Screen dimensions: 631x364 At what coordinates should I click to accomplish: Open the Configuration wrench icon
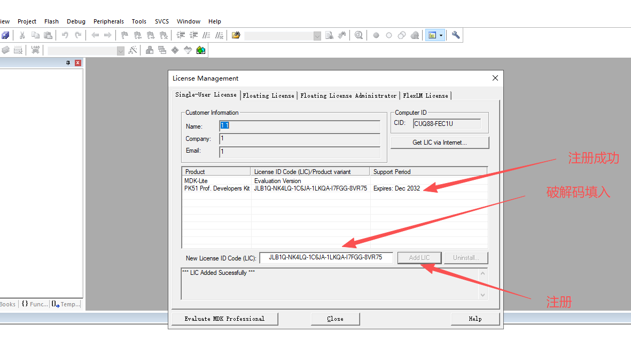pyautogui.click(x=456, y=35)
